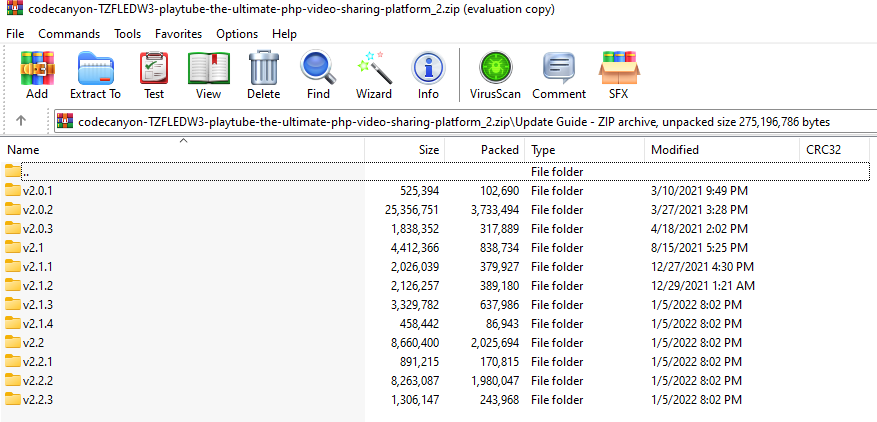This screenshot has width=877, height=422.
Task: Open the Wizard wand icon
Action: (x=373, y=75)
